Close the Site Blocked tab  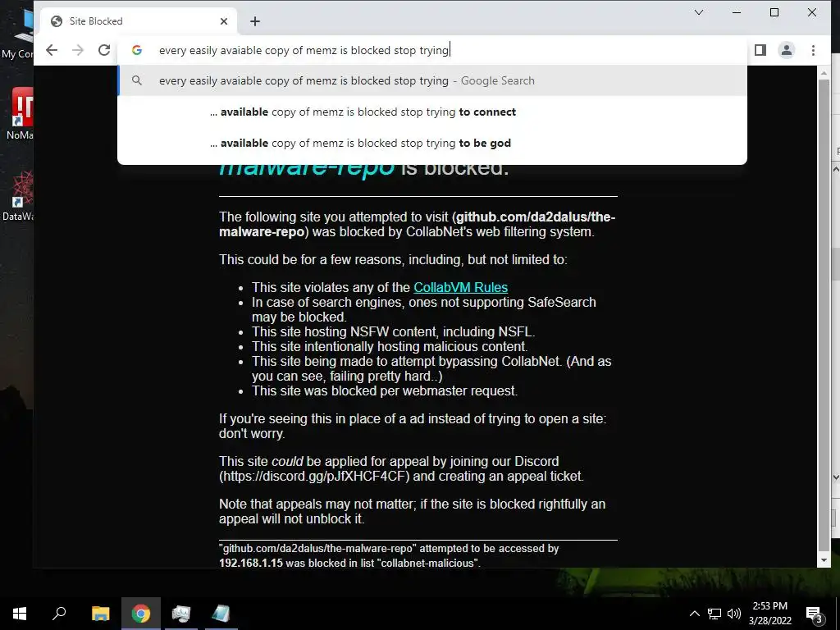point(224,21)
